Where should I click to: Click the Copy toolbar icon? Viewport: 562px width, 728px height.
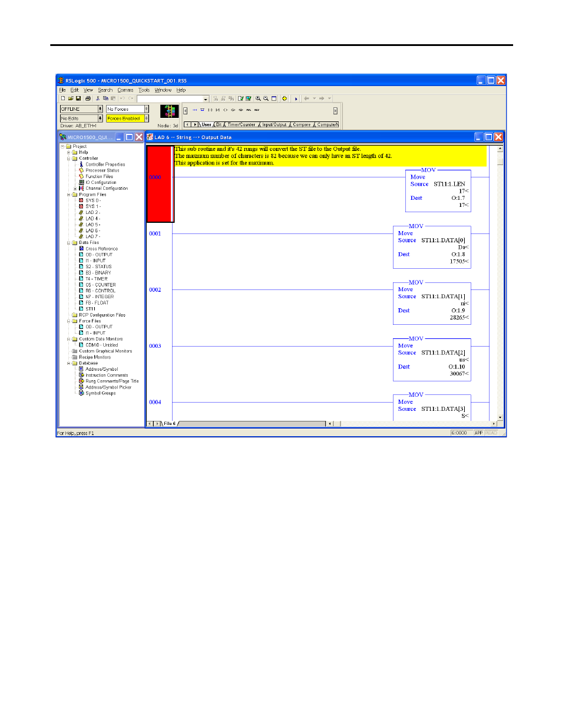click(x=105, y=98)
